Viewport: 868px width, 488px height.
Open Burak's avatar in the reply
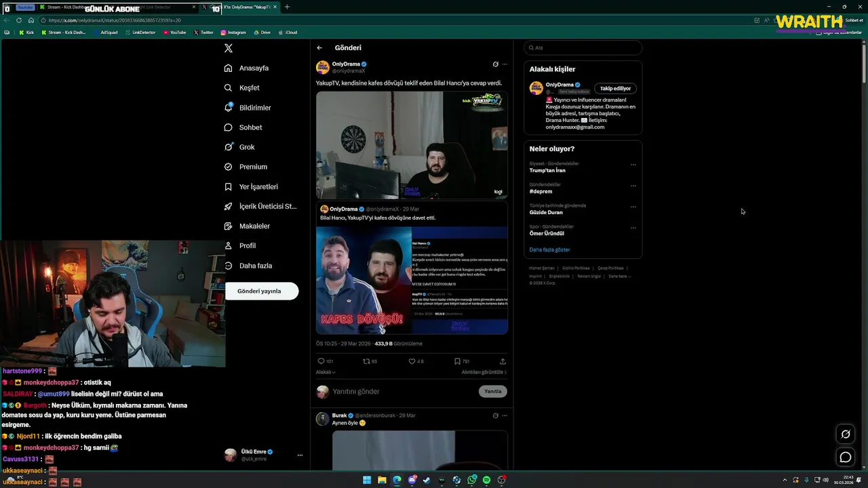click(323, 418)
